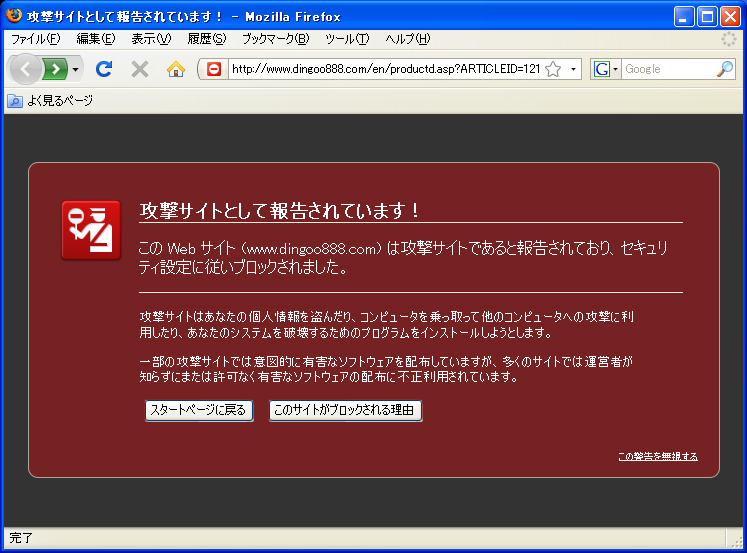Click the window resize grip in status bar

736,542
